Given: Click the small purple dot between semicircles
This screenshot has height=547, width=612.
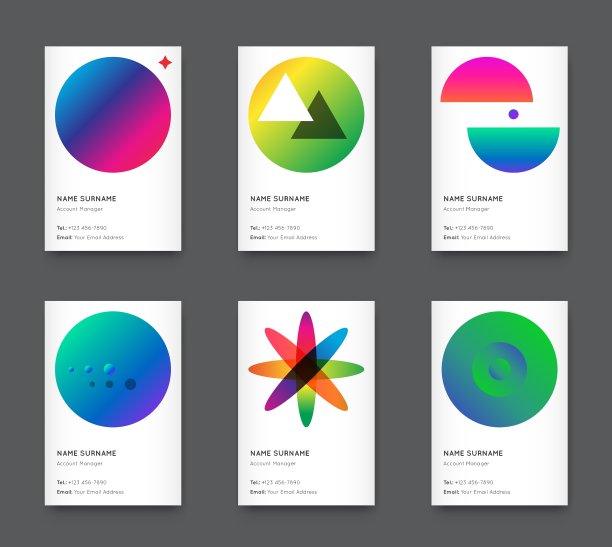Looking at the screenshot, I should [513, 114].
